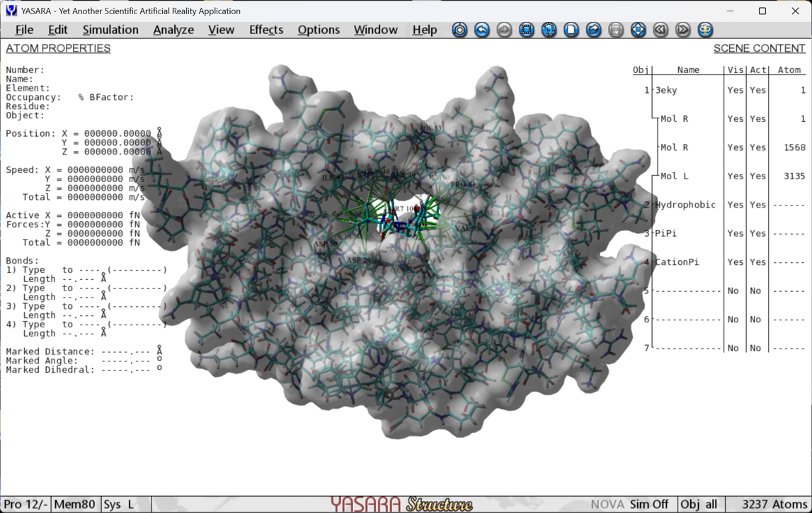Click the center-scene four-arrows icon
This screenshot has width=812, height=513.
[x=638, y=30]
